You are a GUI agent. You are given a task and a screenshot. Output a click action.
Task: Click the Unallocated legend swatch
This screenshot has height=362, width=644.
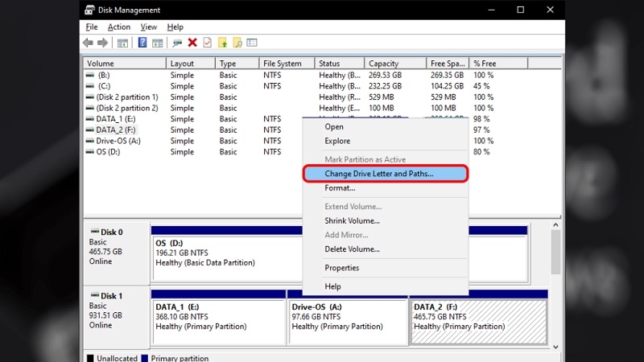[90, 358]
